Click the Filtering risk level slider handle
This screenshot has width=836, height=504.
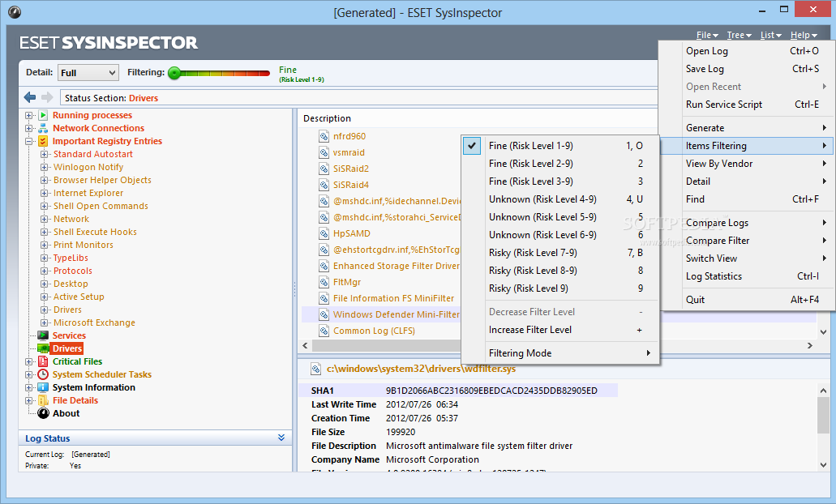click(x=174, y=73)
